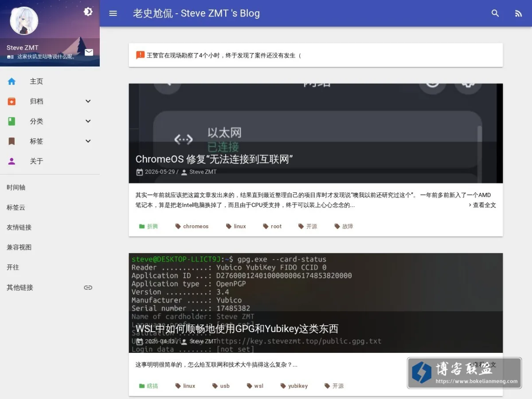Screen dimensions: 532x399
Task: Click the author Steve ZMT under WSL post
Action: (203, 341)
